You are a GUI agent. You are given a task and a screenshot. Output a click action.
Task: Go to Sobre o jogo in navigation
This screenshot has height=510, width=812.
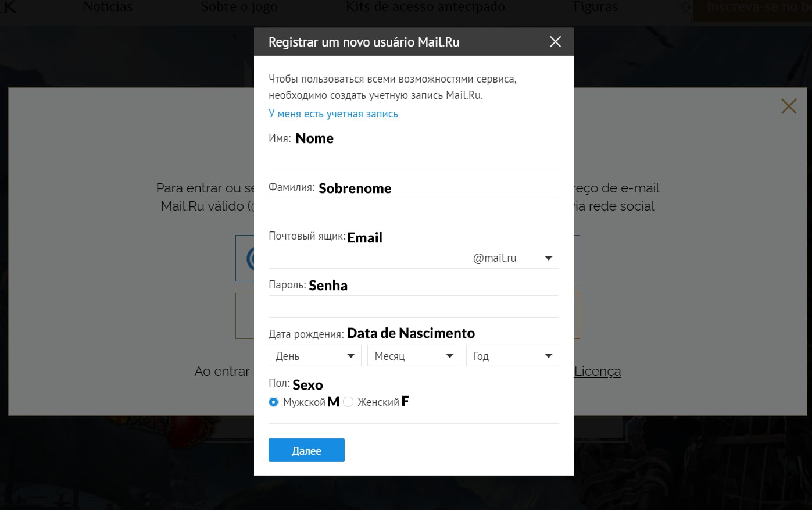pyautogui.click(x=239, y=7)
